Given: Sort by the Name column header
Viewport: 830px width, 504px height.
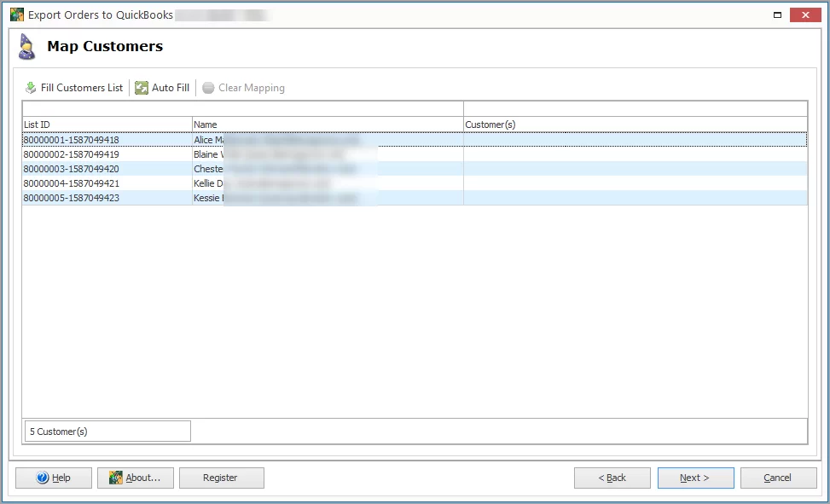Looking at the screenshot, I should 328,125.
